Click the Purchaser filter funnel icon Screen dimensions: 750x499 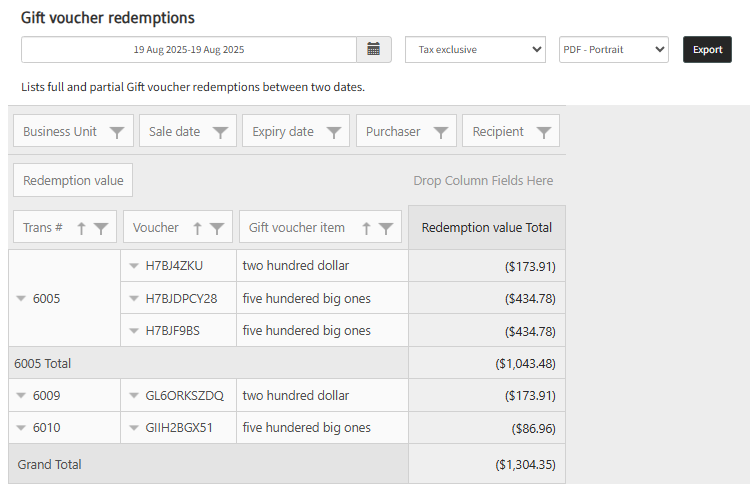pyautogui.click(x=441, y=132)
